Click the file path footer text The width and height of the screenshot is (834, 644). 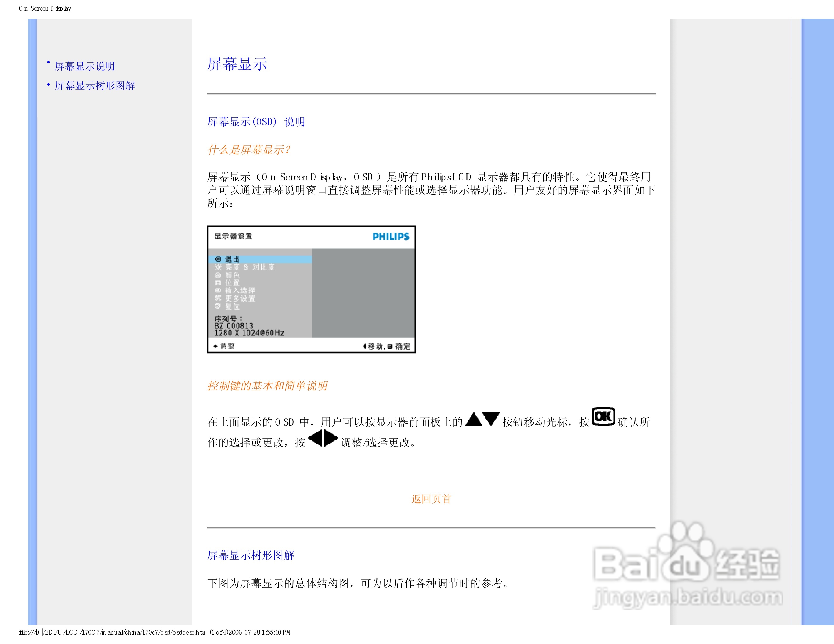(x=155, y=632)
